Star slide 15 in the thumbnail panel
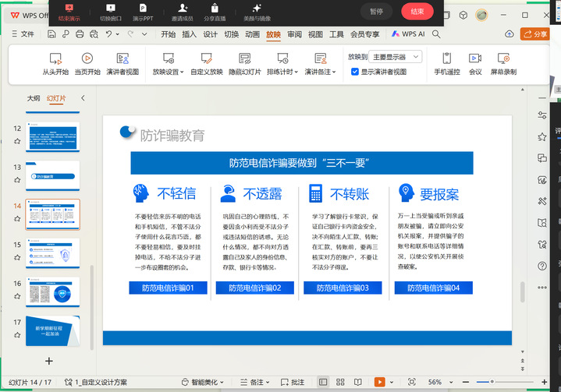Screen dimensions: 561x392 17,258
